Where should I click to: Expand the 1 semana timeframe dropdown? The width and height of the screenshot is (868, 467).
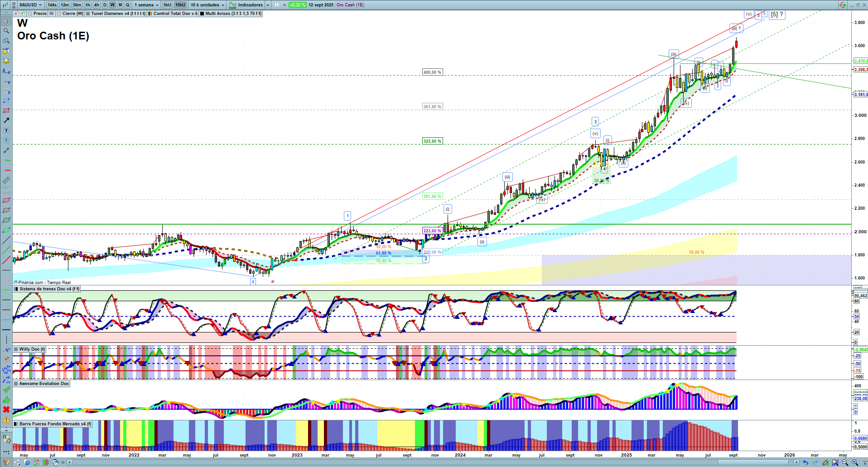coord(146,5)
